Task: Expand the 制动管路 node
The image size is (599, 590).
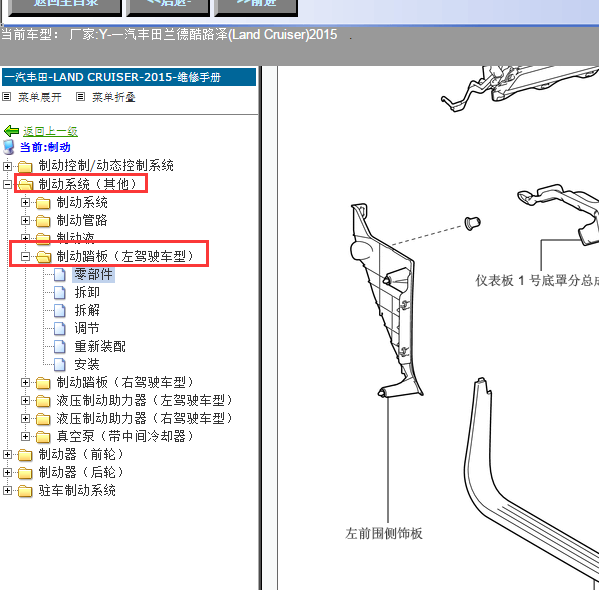Action: coord(25,220)
